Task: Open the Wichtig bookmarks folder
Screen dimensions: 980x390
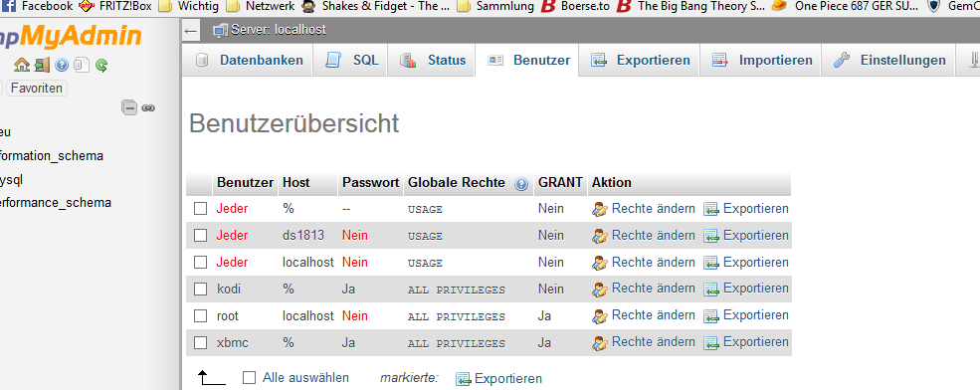Action: (x=189, y=7)
